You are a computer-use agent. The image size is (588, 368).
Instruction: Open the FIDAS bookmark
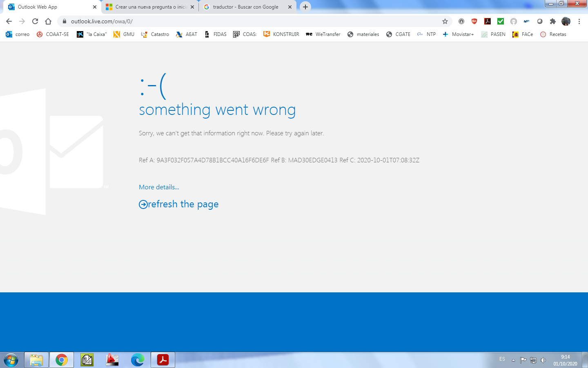[x=215, y=34]
